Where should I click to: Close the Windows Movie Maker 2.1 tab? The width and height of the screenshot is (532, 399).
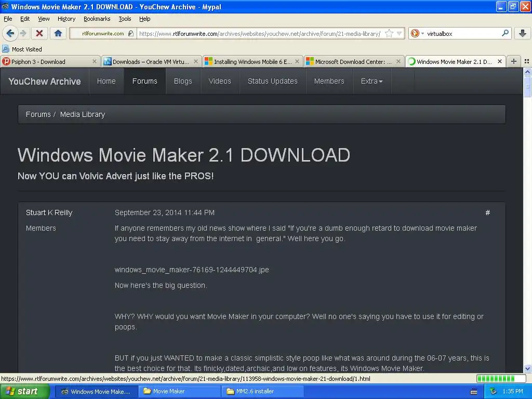click(x=500, y=61)
